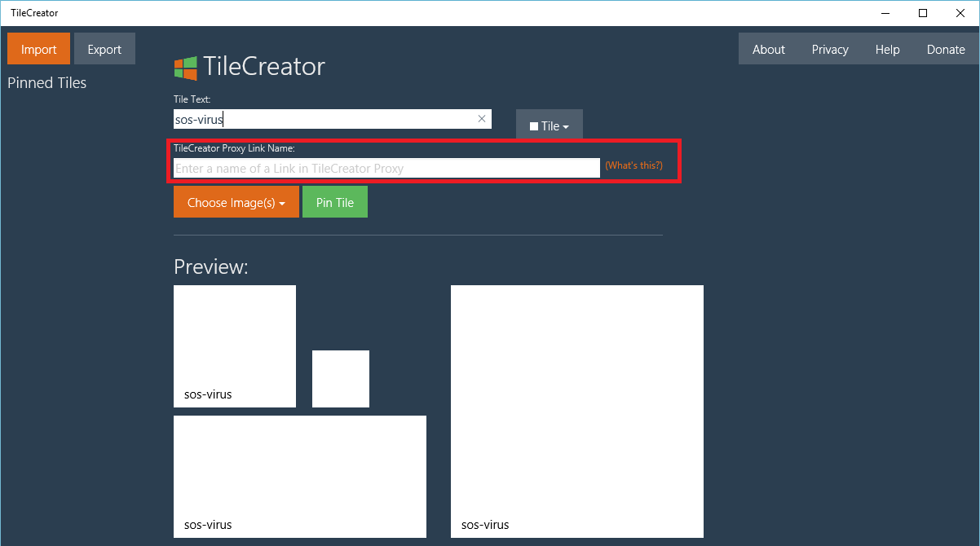Open the Help menu item

coord(887,49)
